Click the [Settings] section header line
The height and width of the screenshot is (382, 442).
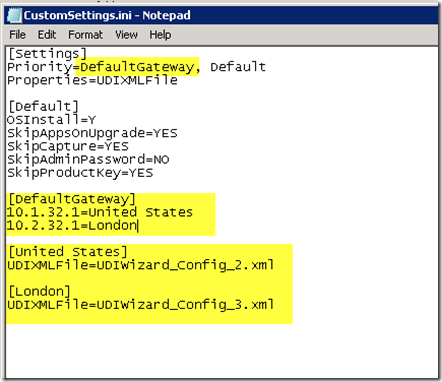click(x=47, y=54)
